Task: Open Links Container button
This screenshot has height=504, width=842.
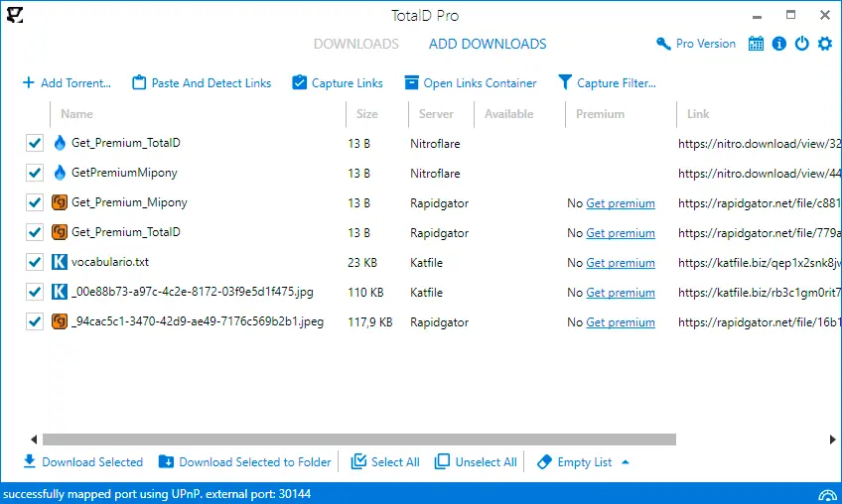Action: (x=471, y=83)
